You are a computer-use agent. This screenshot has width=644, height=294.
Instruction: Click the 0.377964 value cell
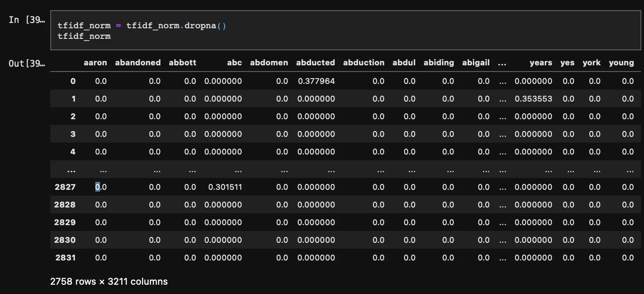[316, 81]
